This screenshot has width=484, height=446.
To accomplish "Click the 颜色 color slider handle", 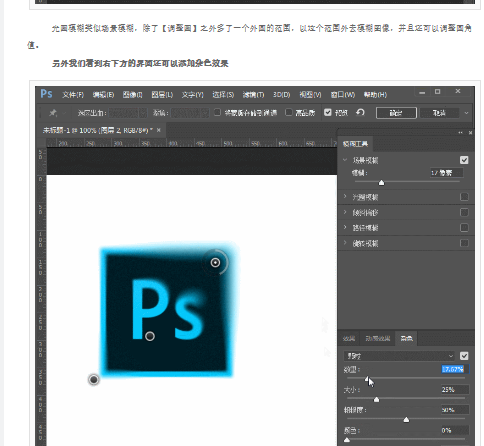I will pos(347,440).
